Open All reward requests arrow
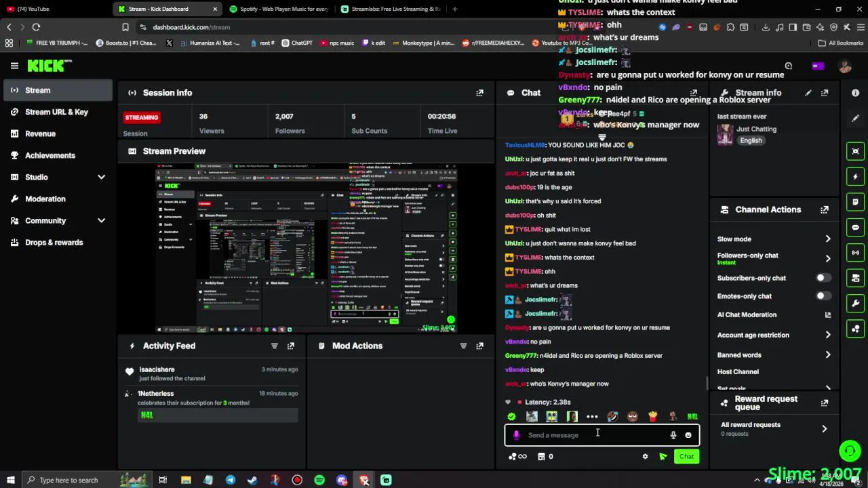Screen dimensions: 868x488 [825, 429]
